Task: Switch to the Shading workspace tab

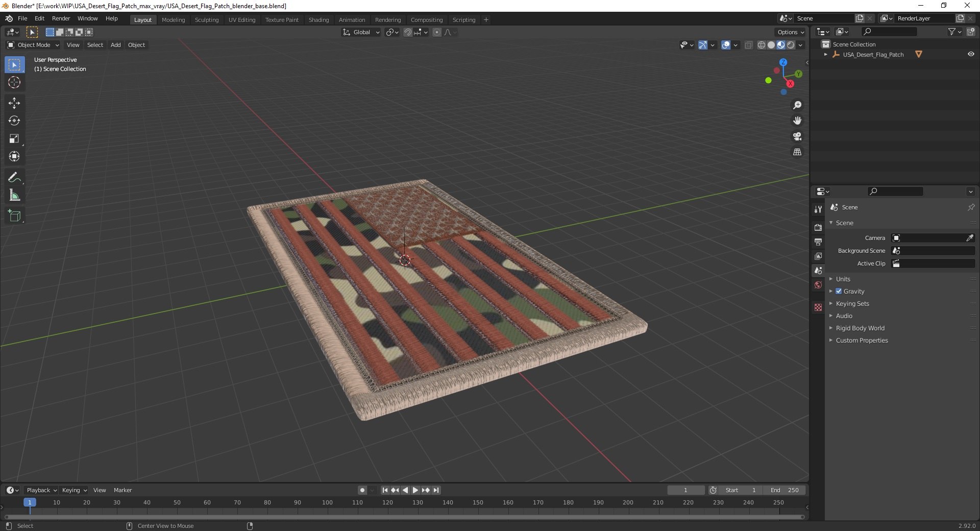Action: click(x=318, y=20)
